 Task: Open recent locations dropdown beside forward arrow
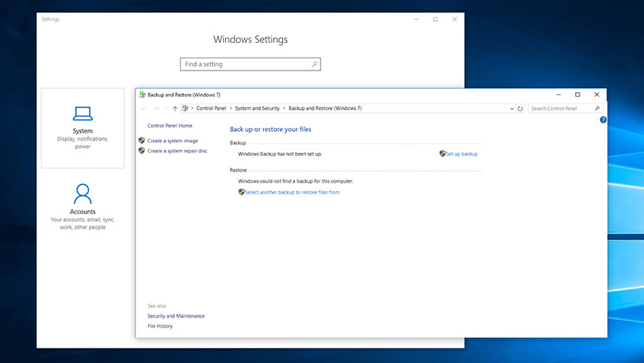coord(166,108)
